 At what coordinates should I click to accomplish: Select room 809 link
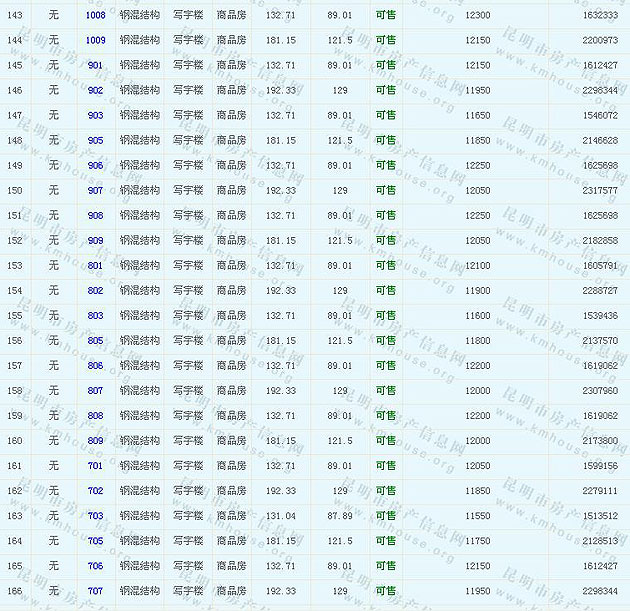pos(95,440)
